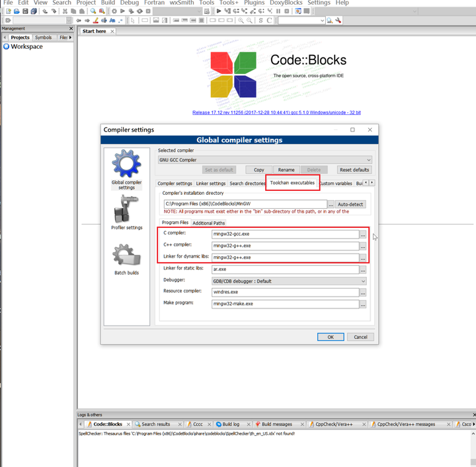
Task: Click the Rebuild icon
Action: coord(139,11)
